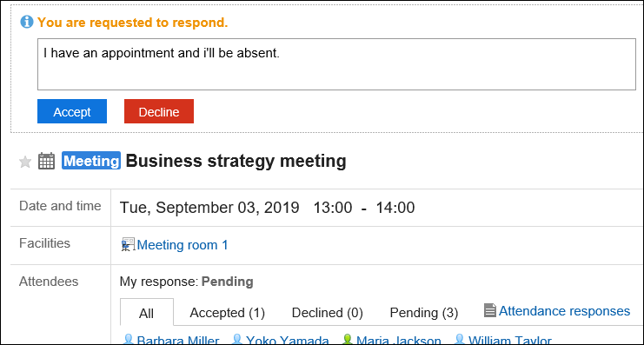Focus the response comment text box
644x345 pixels.
point(337,64)
